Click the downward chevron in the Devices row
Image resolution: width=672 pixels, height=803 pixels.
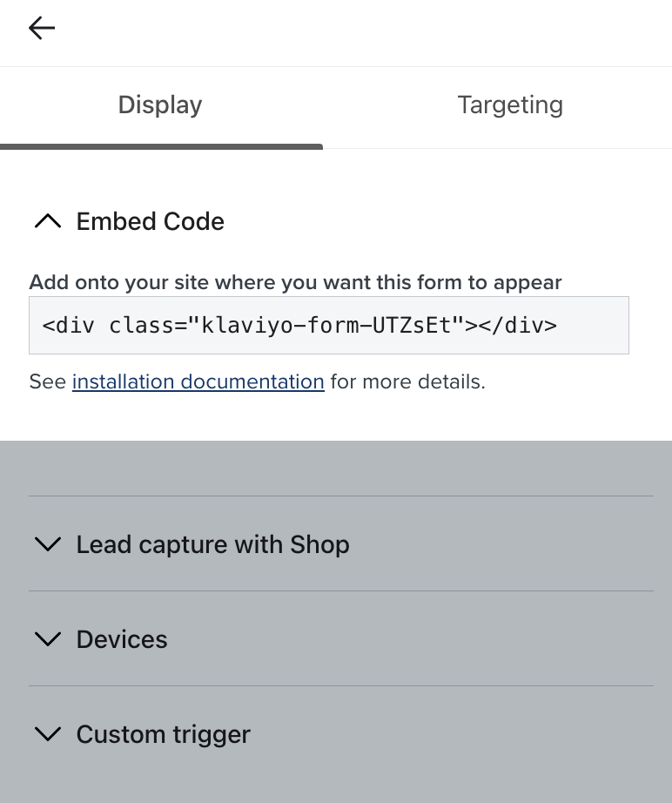point(48,639)
